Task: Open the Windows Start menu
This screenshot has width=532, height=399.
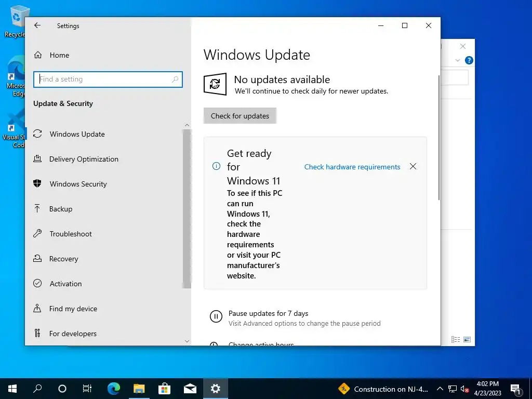Action: (12, 389)
